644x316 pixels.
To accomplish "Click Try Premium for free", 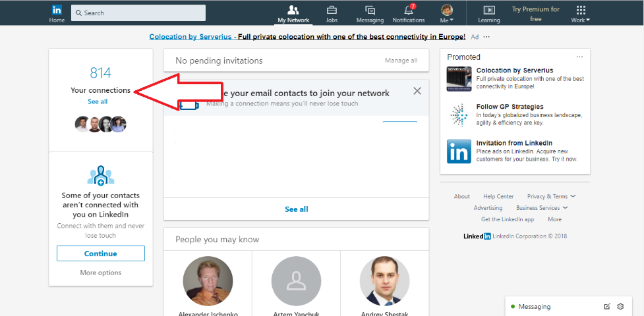I will pyautogui.click(x=536, y=14).
